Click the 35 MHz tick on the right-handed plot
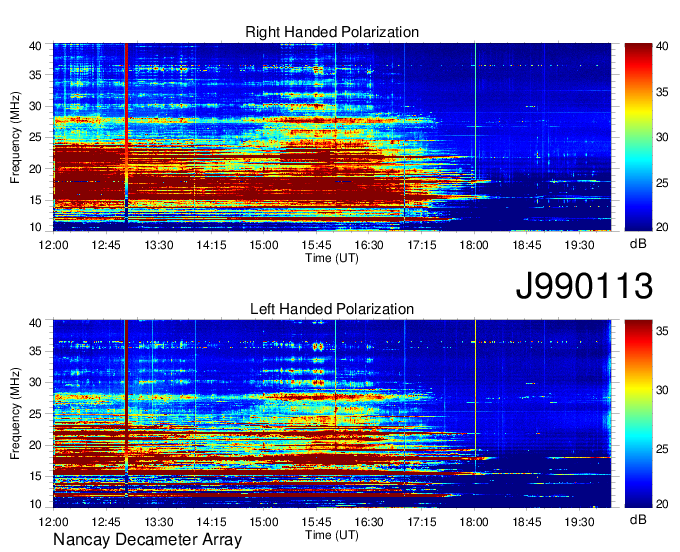The width and height of the screenshot is (680, 552). tap(36, 75)
